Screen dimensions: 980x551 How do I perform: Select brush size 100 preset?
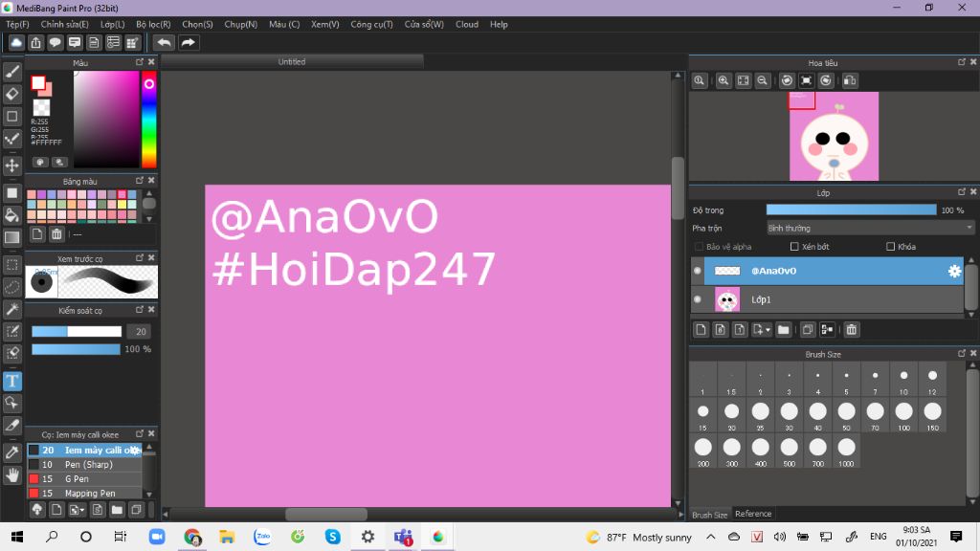point(903,416)
